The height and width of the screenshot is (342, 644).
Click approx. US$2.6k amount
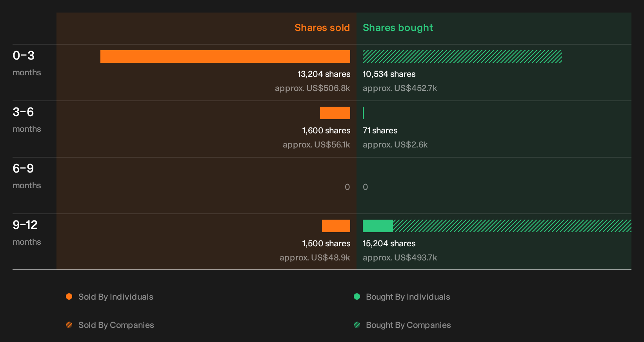click(x=395, y=145)
